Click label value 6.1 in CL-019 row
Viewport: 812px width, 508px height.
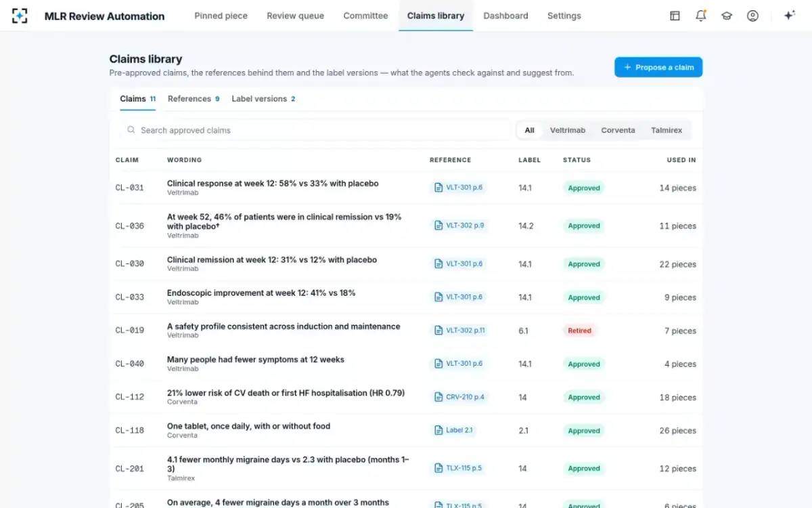click(523, 331)
